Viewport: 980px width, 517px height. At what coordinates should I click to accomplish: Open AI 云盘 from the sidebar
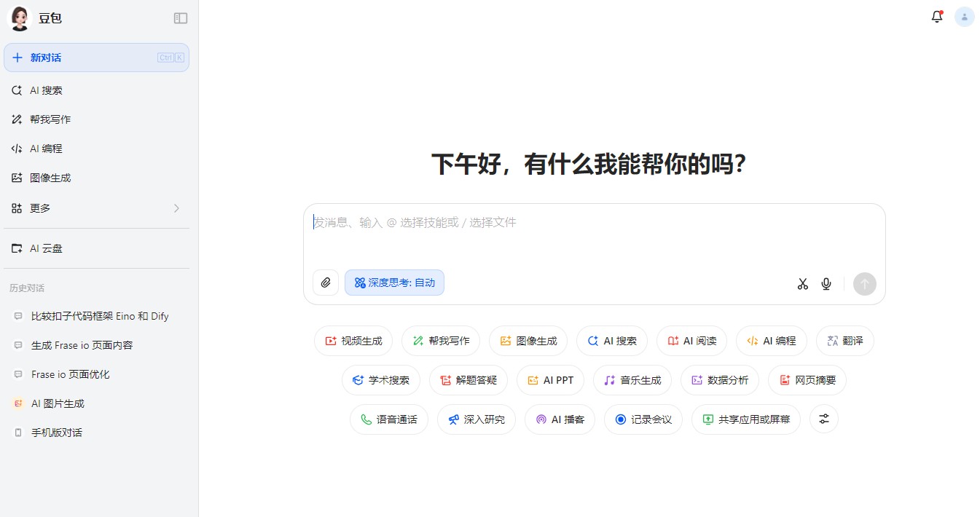[46, 248]
